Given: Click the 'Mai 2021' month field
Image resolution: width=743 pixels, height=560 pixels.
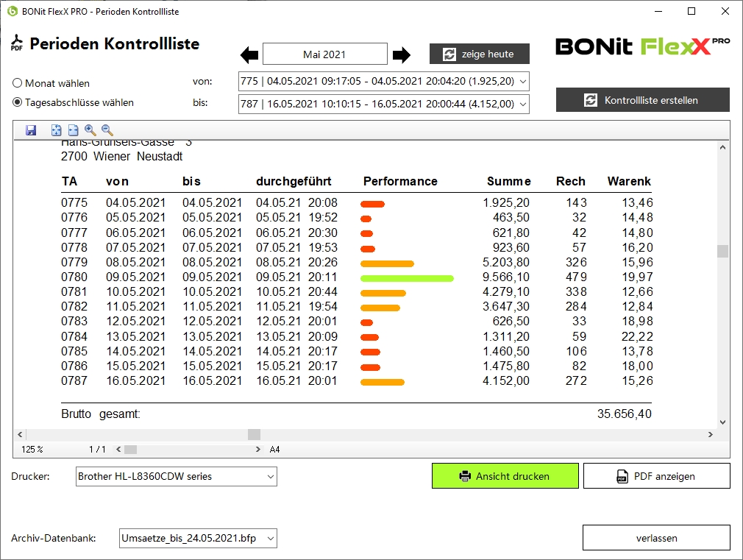Looking at the screenshot, I should pyautogui.click(x=325, y=54).
